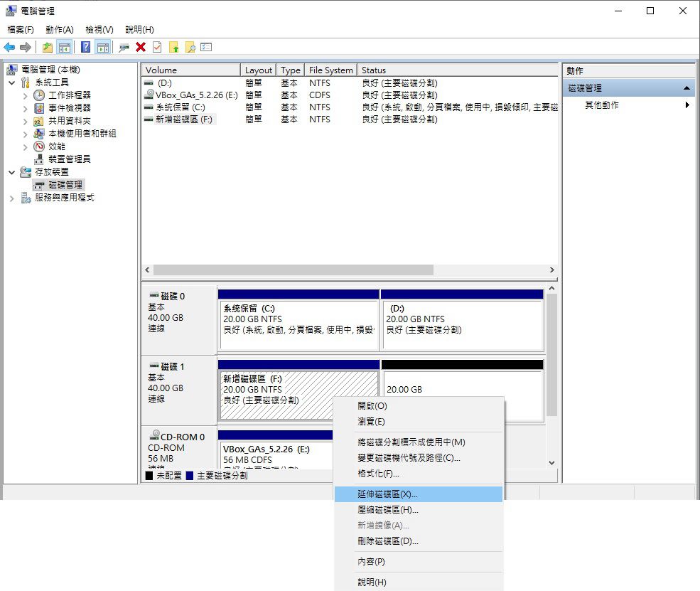This screenshot has width=700, height=591.
Task: Sort by the Status column header
Action: (x=458, y=70)
